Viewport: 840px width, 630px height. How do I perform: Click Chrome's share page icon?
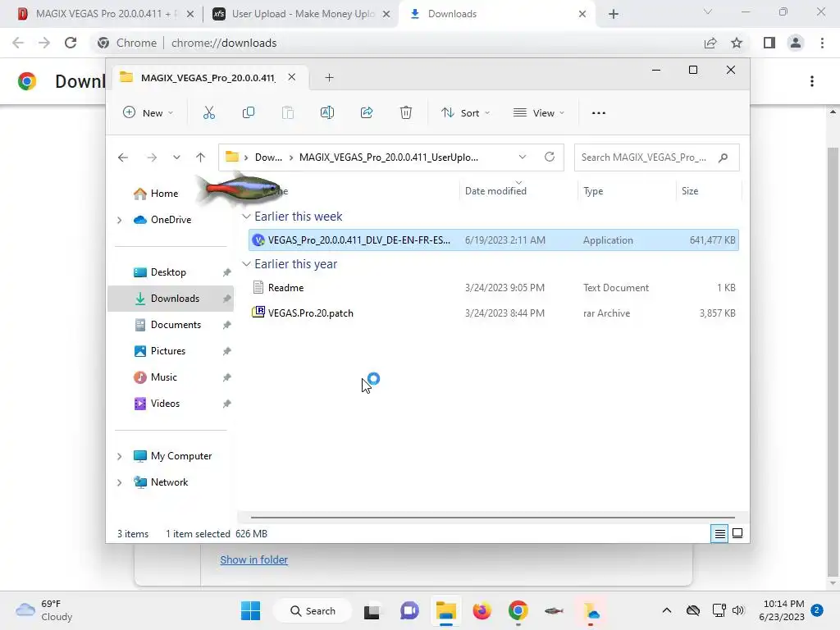(x=710, y=43)
